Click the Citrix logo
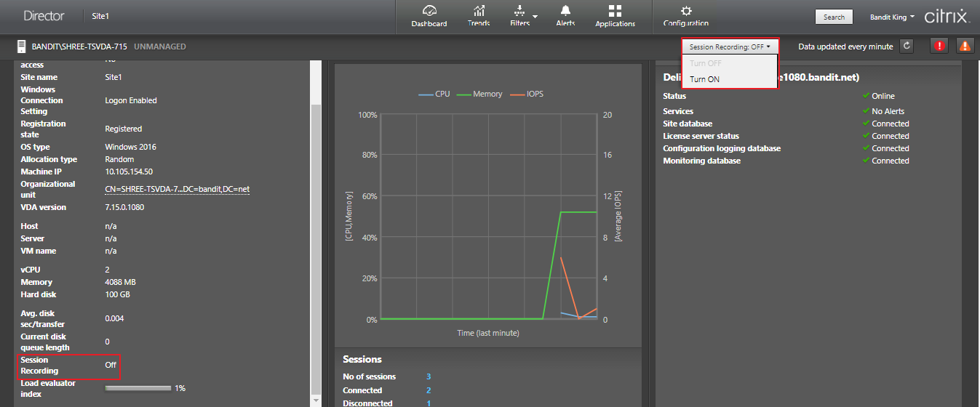 946,16
